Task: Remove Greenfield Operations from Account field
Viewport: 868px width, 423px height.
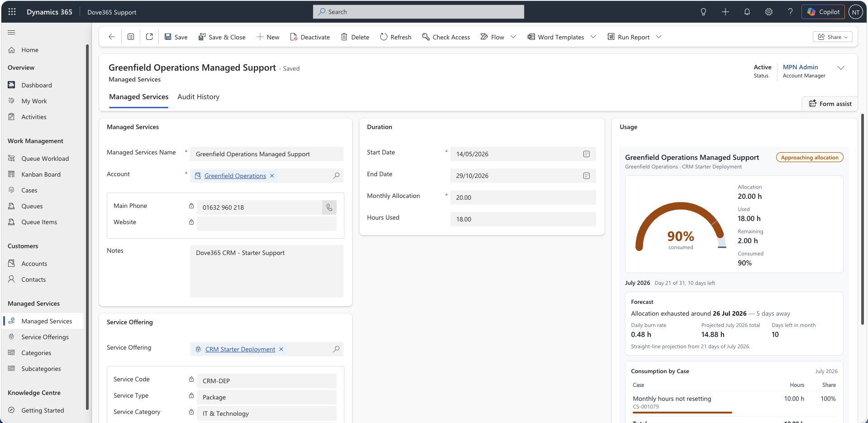Action: 272,176
